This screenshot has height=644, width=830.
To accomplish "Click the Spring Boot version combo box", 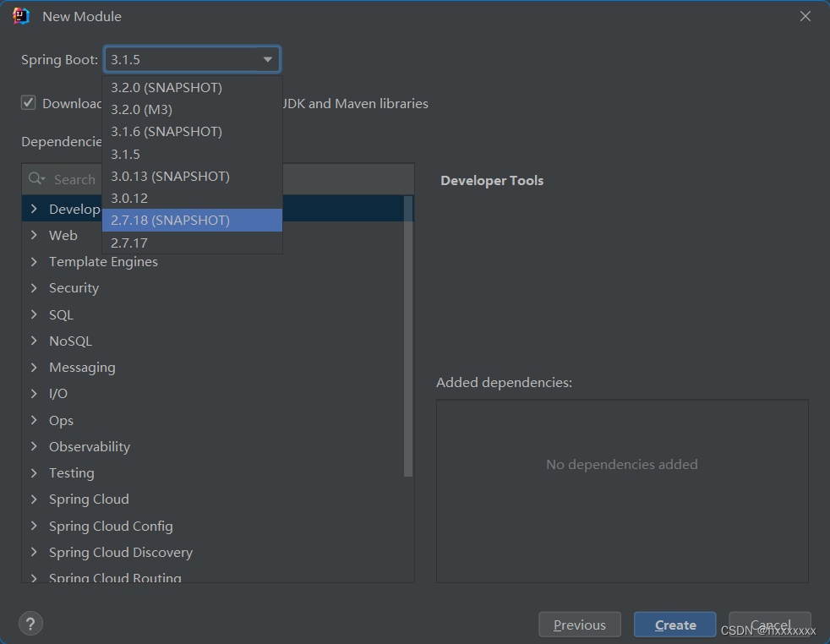I will tap(192, 59).
